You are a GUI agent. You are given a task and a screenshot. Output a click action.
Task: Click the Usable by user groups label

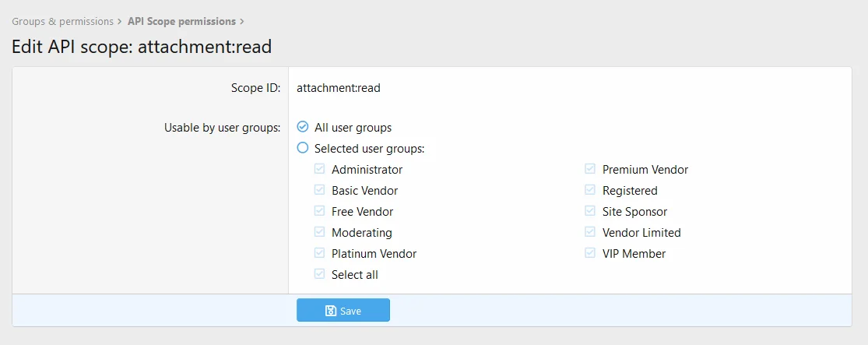pos(223,128)
